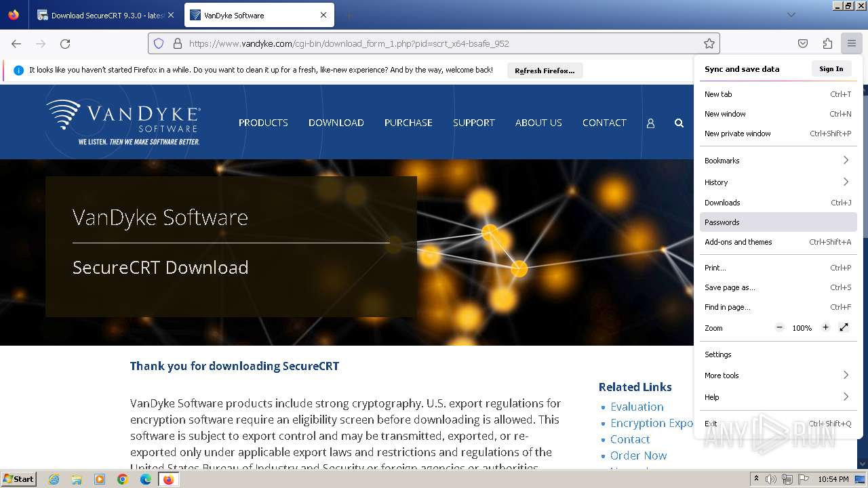Close the VanDyke Software tab
The height and width of the screenshot is (488, 868).
coord(323,15)
